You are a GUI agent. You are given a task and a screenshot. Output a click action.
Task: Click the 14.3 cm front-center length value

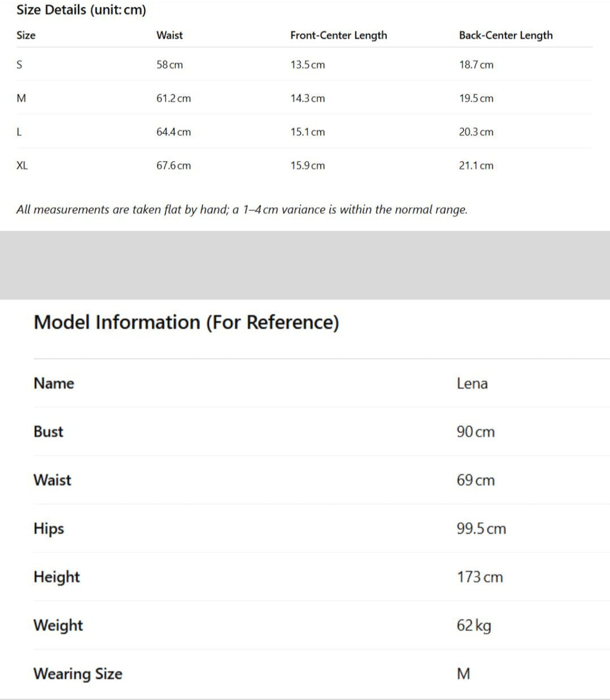pos(307,99)
